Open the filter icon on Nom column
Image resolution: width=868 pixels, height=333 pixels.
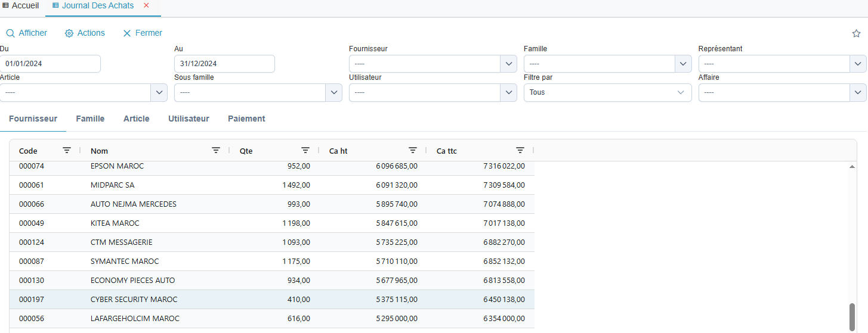click(216, 151)
